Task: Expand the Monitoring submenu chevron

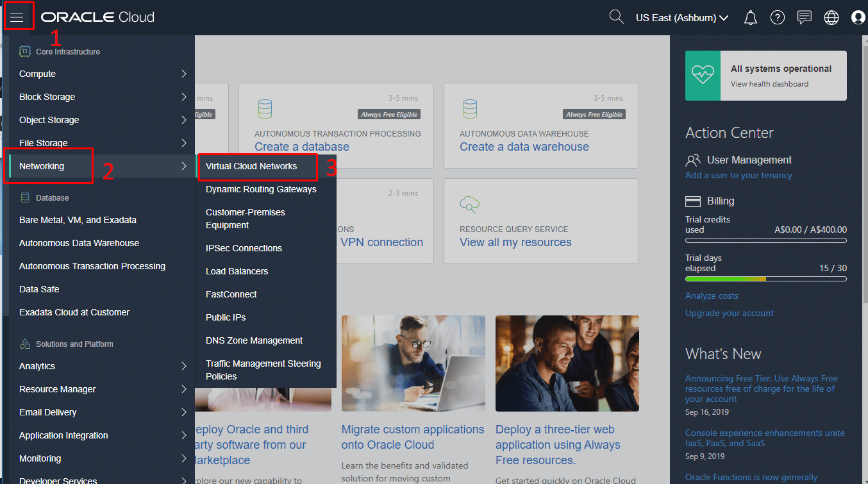Action: tap(184, 458)
